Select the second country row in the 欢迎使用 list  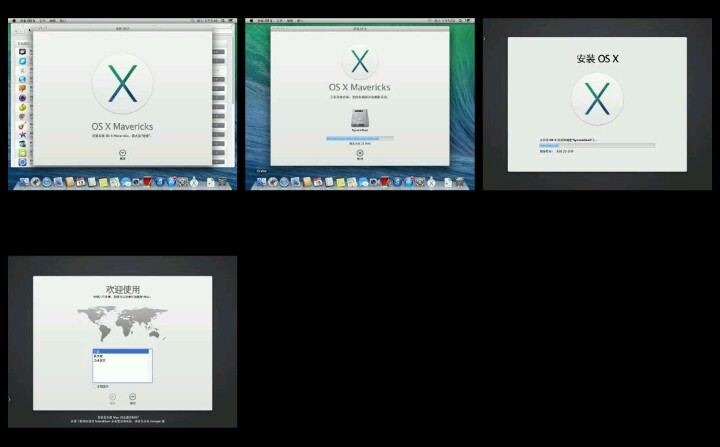pyautogui.click(x=122, y=356)
